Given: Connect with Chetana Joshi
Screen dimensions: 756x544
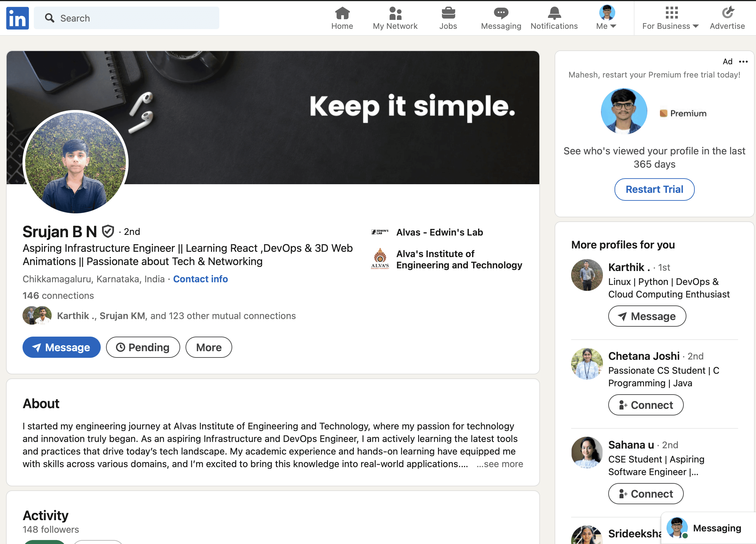Looking at the screenshot, I should coord(646,405).
